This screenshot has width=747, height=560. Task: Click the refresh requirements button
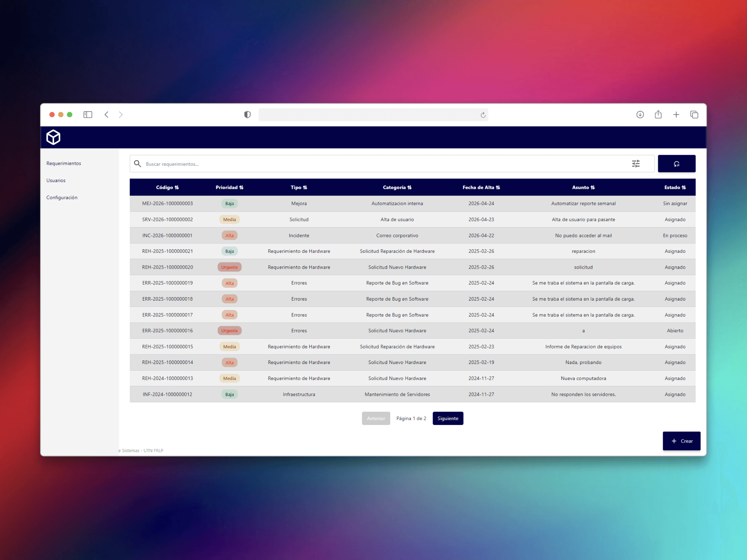(677, 164)
